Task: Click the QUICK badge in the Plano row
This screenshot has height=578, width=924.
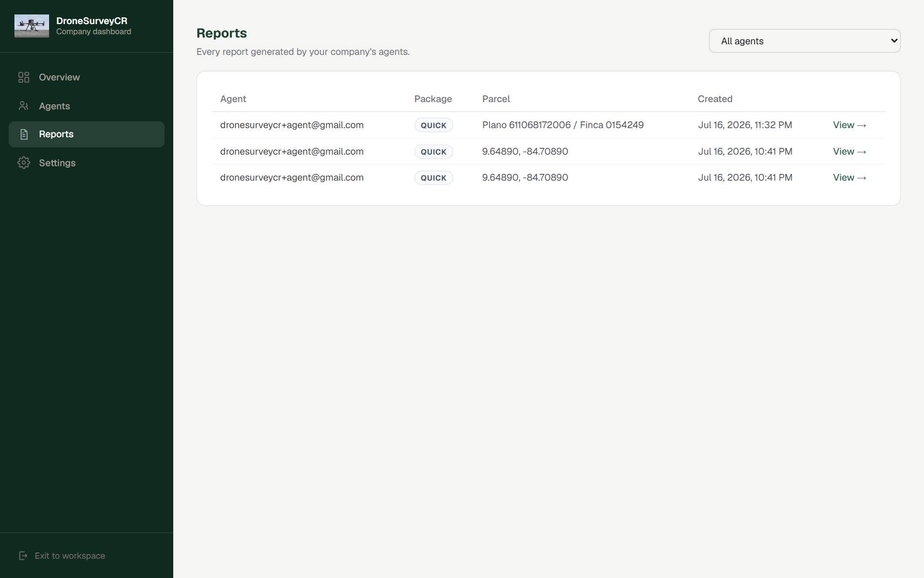Action: (x=434, y=125)
